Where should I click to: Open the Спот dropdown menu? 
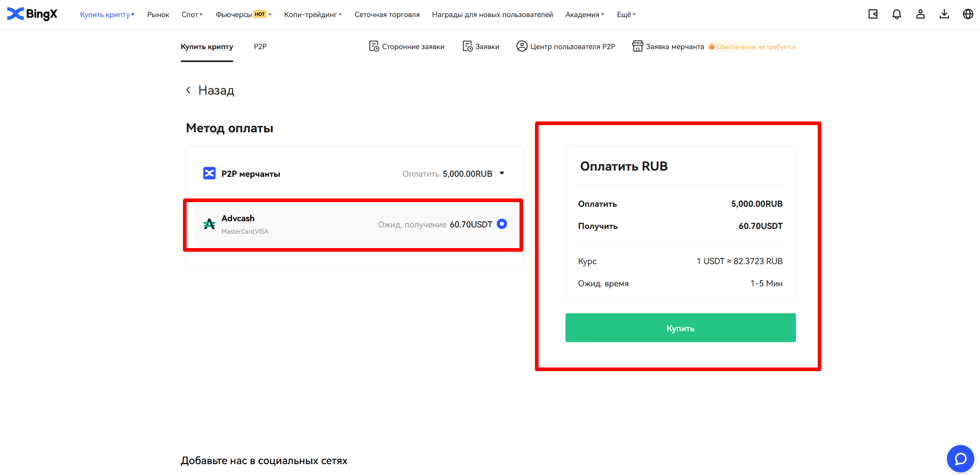click(x=192, y=14)
